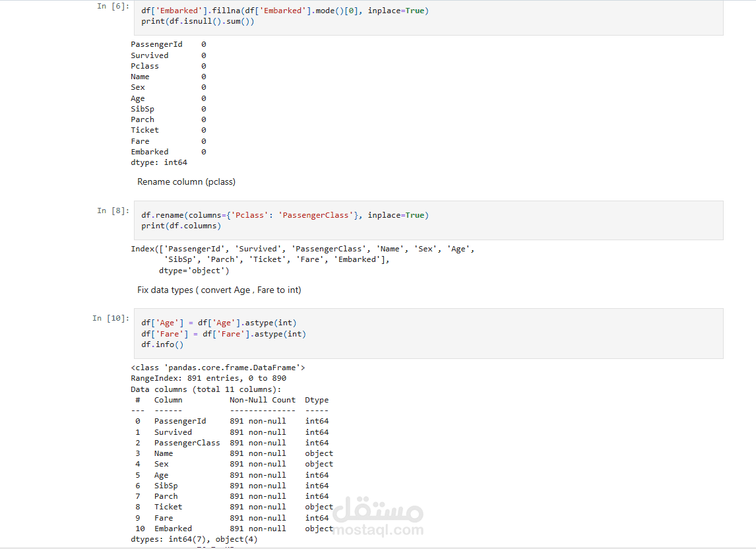Select 'Data columns (total 11 columns)' line

pyautogui.click(x=206, y=389)
